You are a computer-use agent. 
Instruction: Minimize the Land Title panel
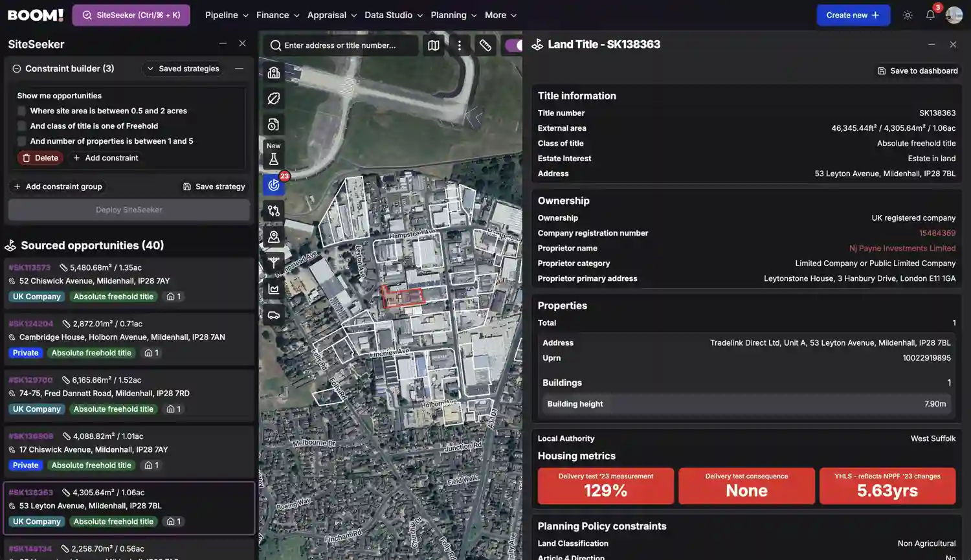(932, 44)
